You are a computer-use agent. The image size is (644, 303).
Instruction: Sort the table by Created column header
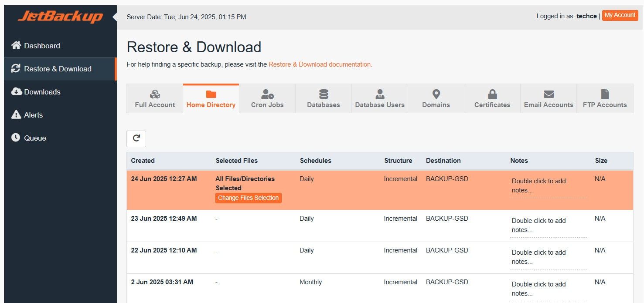click(143, 161)
